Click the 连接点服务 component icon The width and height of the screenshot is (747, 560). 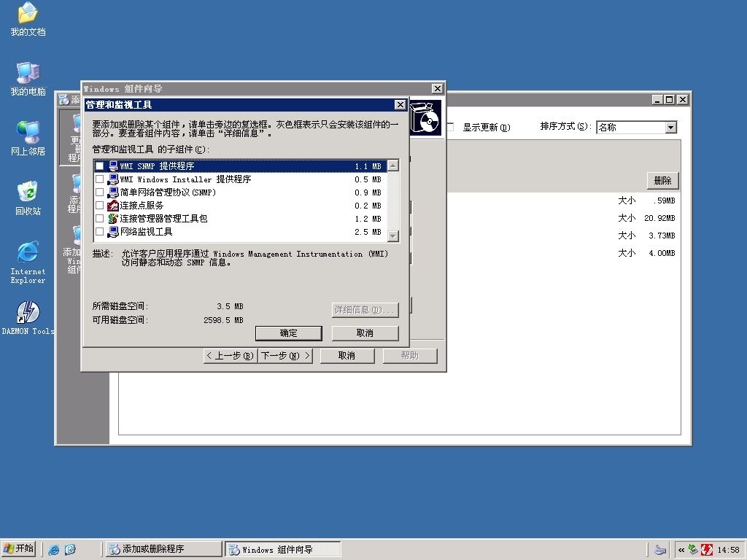tap(113, 206)
